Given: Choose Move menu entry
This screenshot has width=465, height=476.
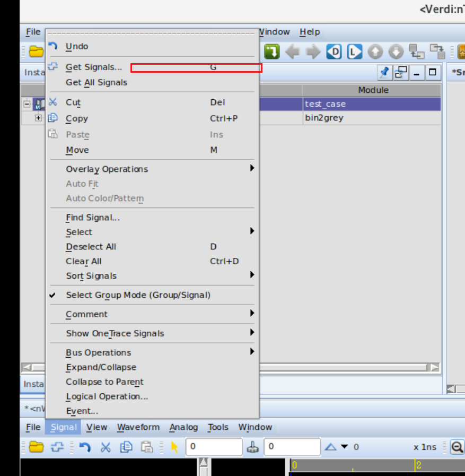Looking at the screenshot, I should (152, 150).
